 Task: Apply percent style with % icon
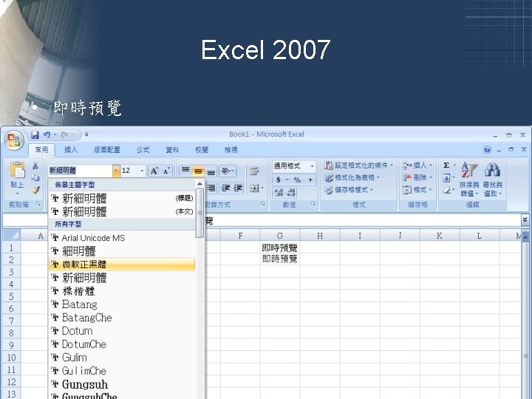pos(297,180)
